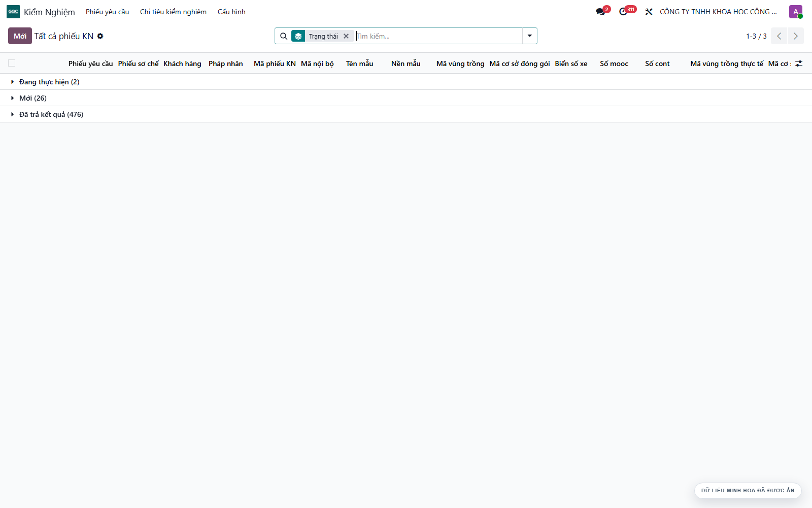Sort by the Khách hàng column

click(x=182, y=63)
